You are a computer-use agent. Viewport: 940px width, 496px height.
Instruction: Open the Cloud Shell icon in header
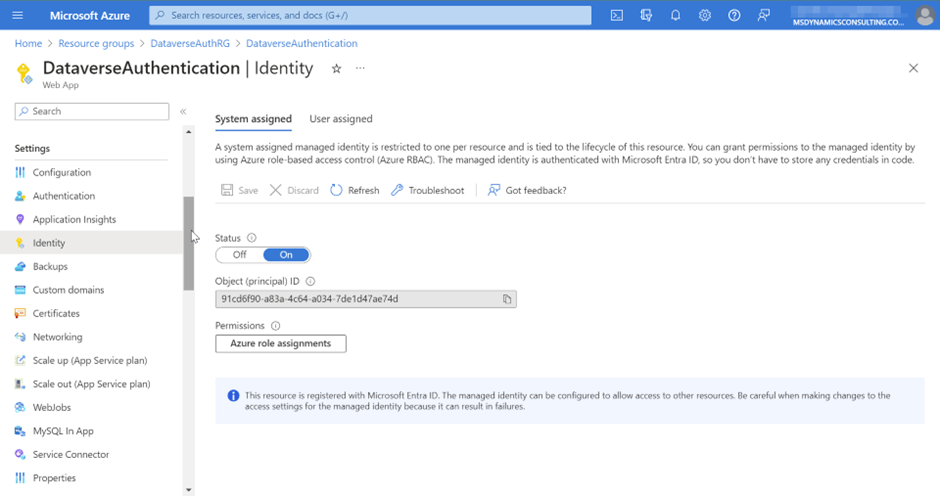pyautogui.click(x=617, y=16)
